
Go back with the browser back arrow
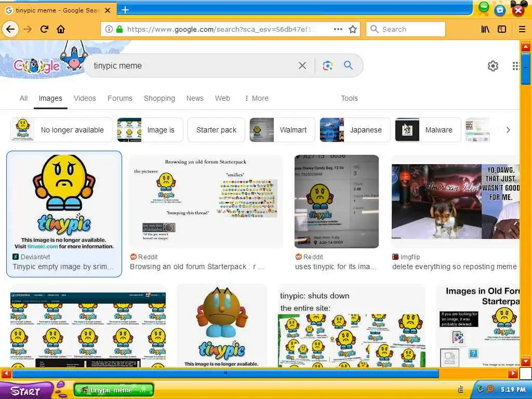tap(10, 29)
